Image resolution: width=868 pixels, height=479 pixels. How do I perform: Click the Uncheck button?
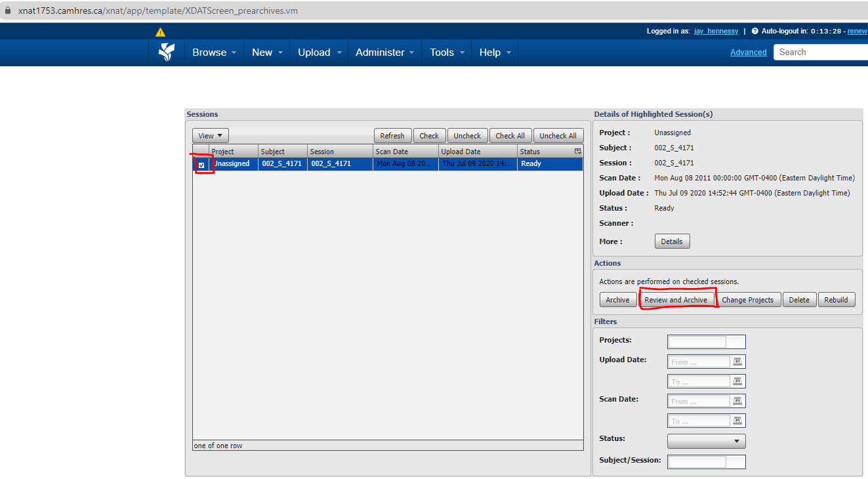tap(467, 136)
